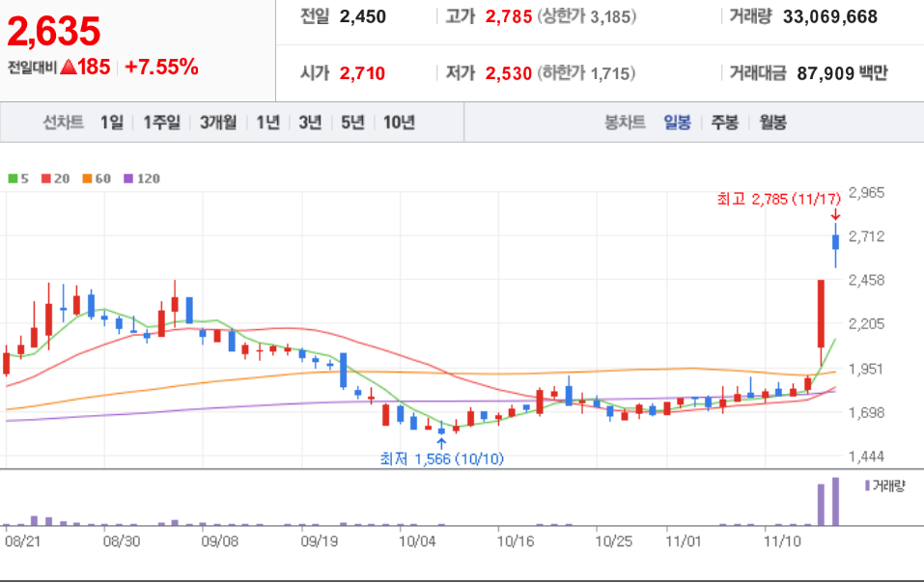Click the 저가 value 2,530
Screen dimensions: 924x583
tap(509, 73)
